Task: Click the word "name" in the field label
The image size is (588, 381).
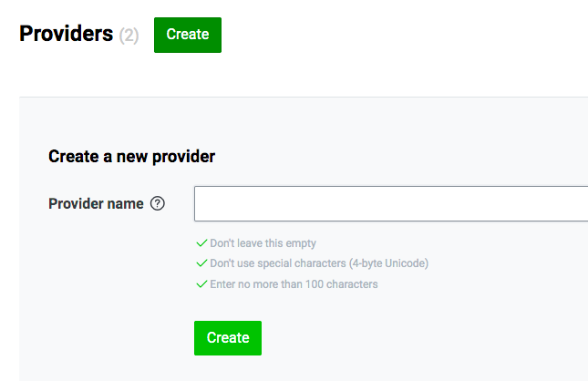Action: point(125,204)
